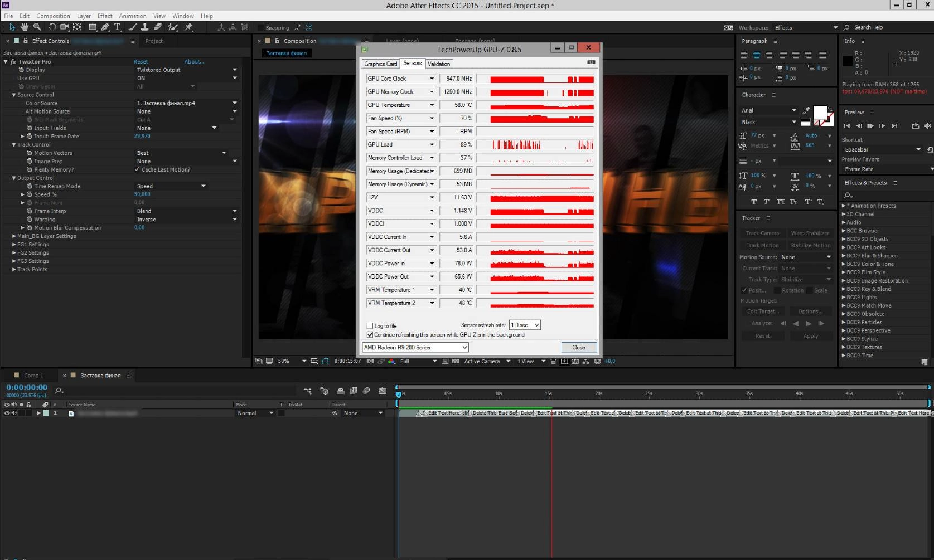Click About link for Twixtor Pro
This screenshot has width=934, height=560.
[x=194, y=62]
